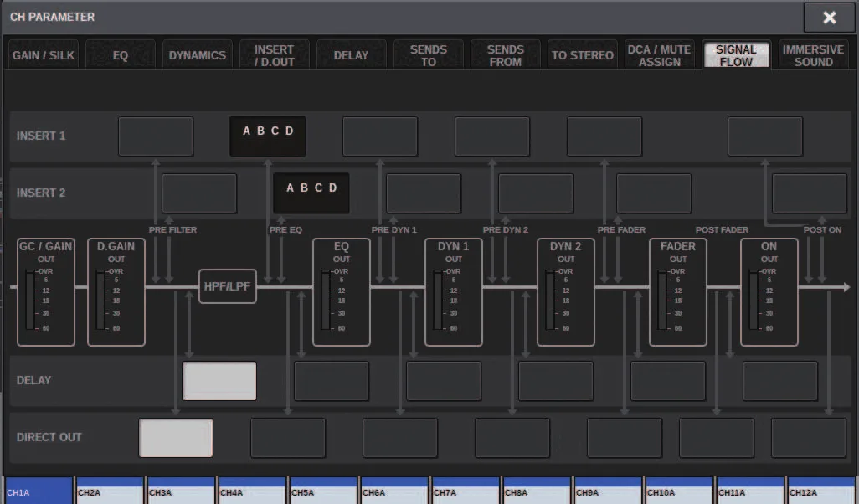859x504 pixels.
Task: Click the DYN 2 block
Action: (x=566, y=292)
